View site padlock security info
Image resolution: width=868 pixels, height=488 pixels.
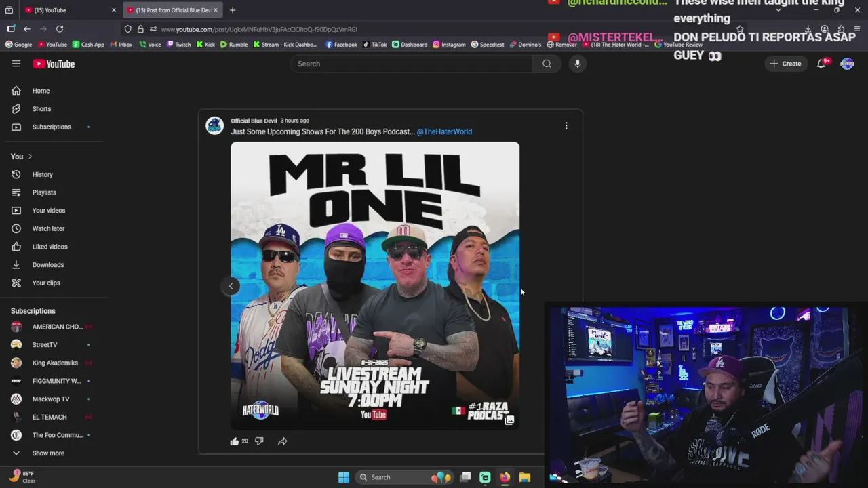point(140,29)
